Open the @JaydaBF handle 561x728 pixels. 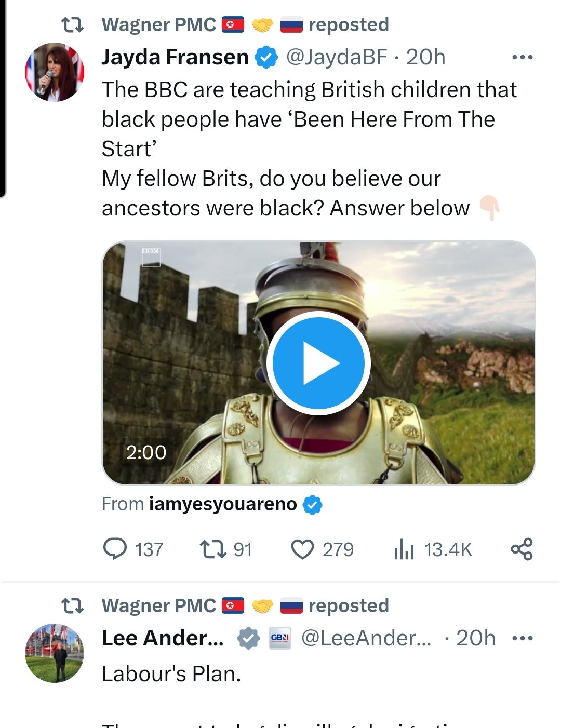tap(337, 57)
